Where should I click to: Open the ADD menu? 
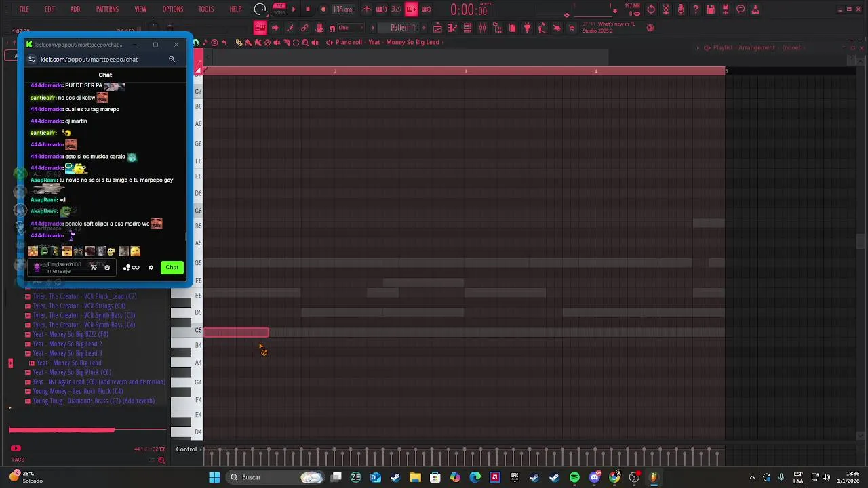pos(75,9)
